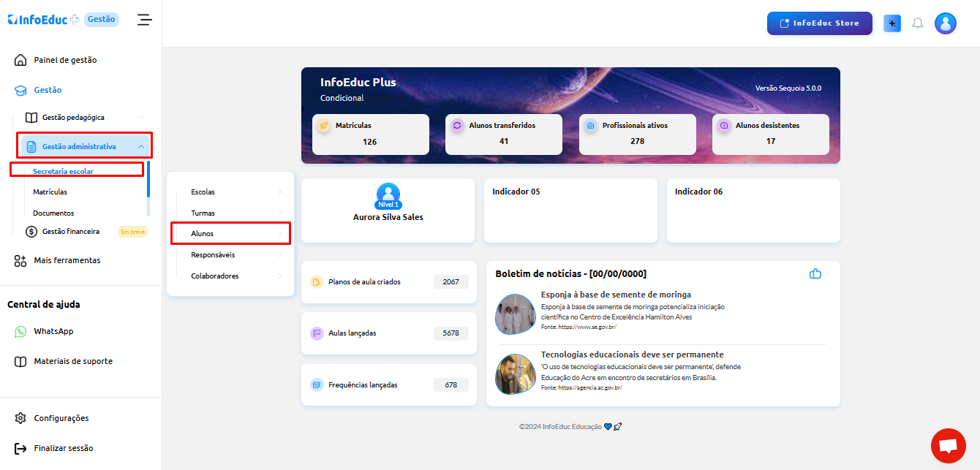The image size is (980, 470).
Task: Open the moringa sponge news thumbnail
Action: (515, 315)
